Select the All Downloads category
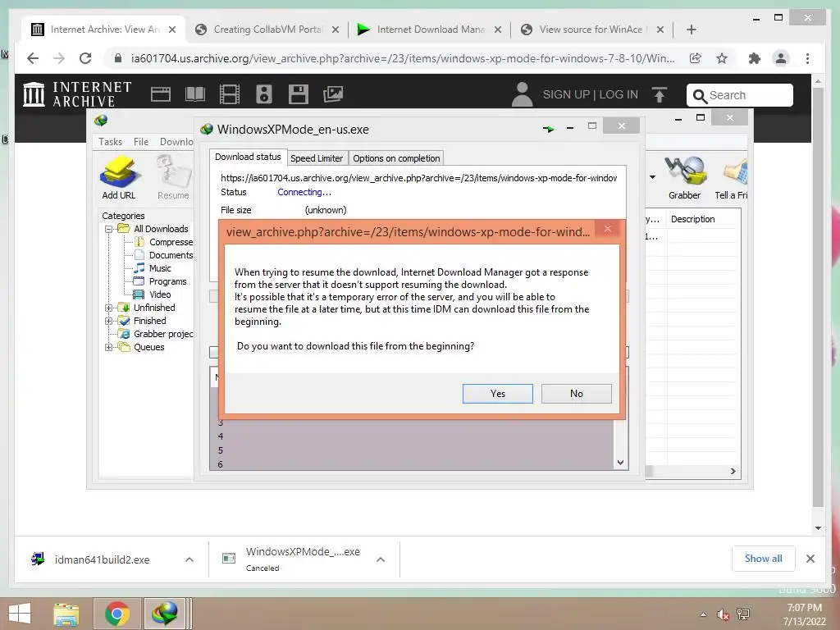 (x=161, y=229)
